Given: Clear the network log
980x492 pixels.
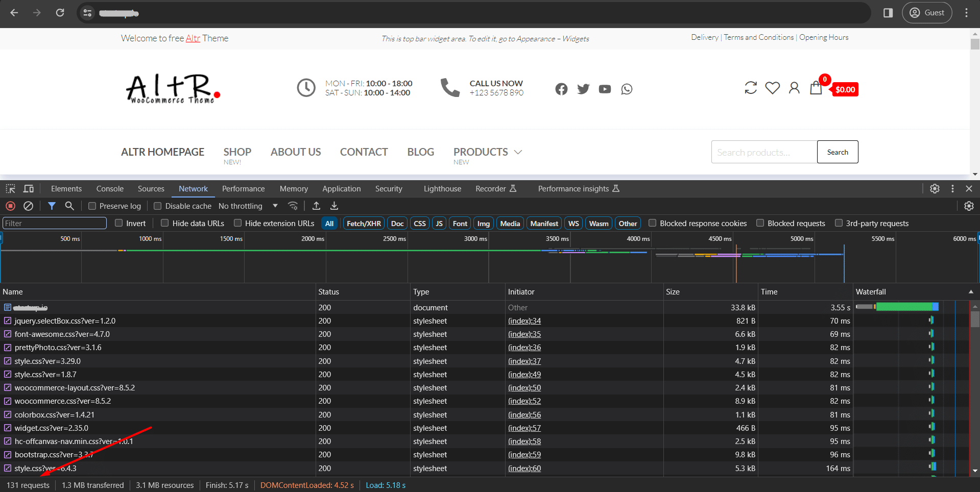Looking at the screenshot, I should [x=28, y=206].
